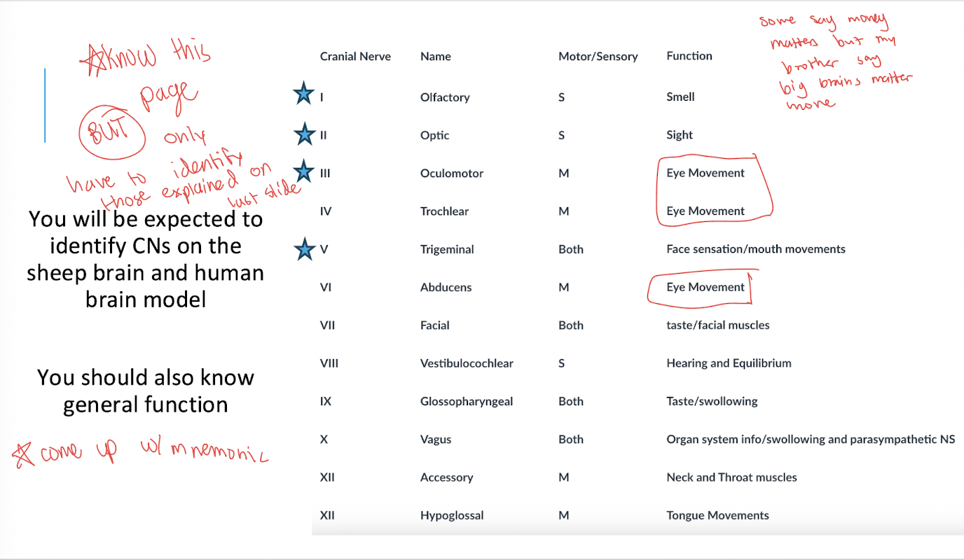This screenshot has width=964, height=560.
Task: Click the "M" value in the Trochlear row
Action: [563, 211]
